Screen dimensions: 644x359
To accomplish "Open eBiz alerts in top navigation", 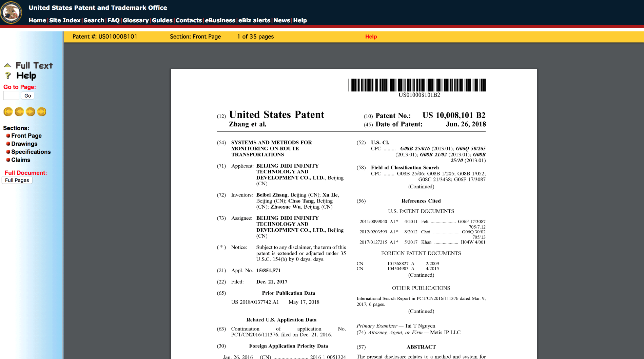I will point(254,20).
